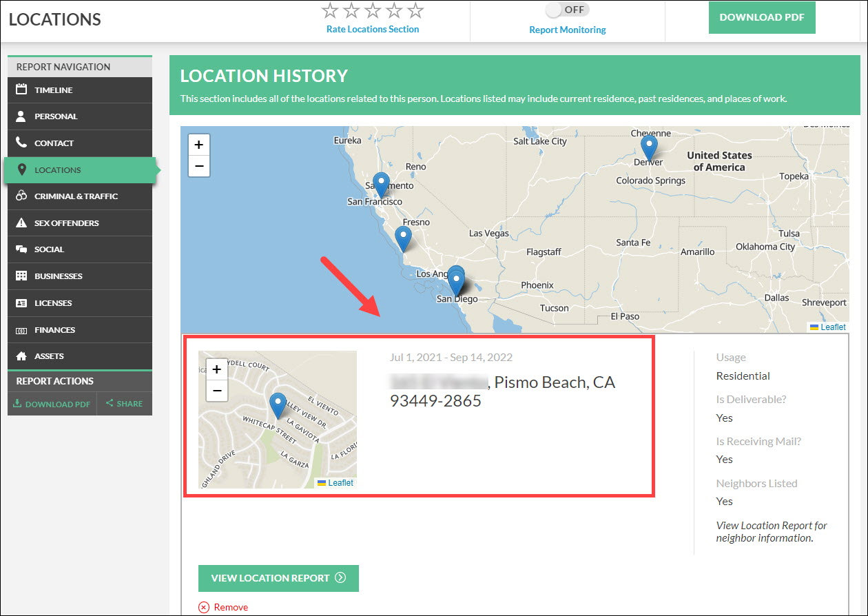Viewport: 868px width, 616px height.
Task: Click the Sex Offenders warning triangle icon
Action: (21, 223)
